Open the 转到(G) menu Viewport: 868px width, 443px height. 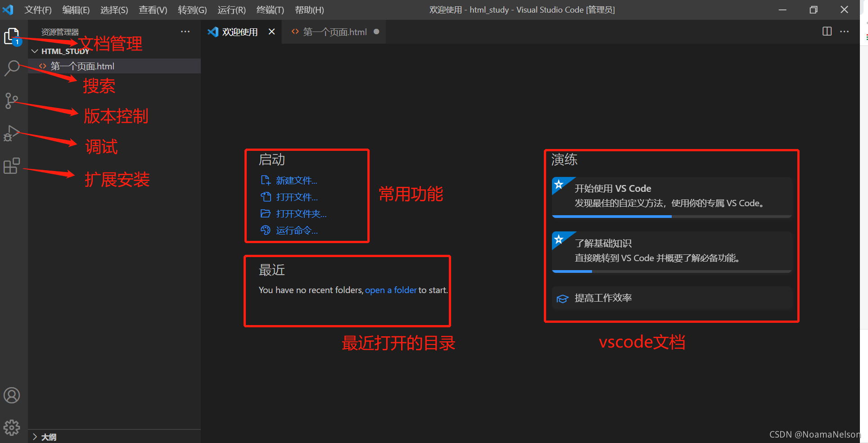[x=192, y=10]
